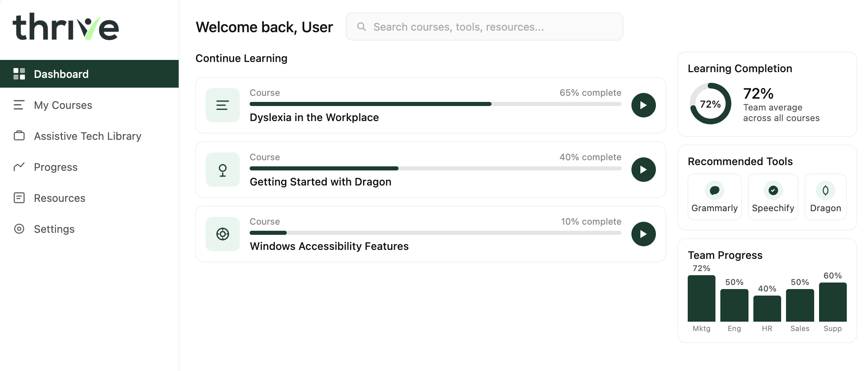Play the Dyslexia in the Workplace course
The width and height of the screenshot is (868, 371).
tap(643, 105)
